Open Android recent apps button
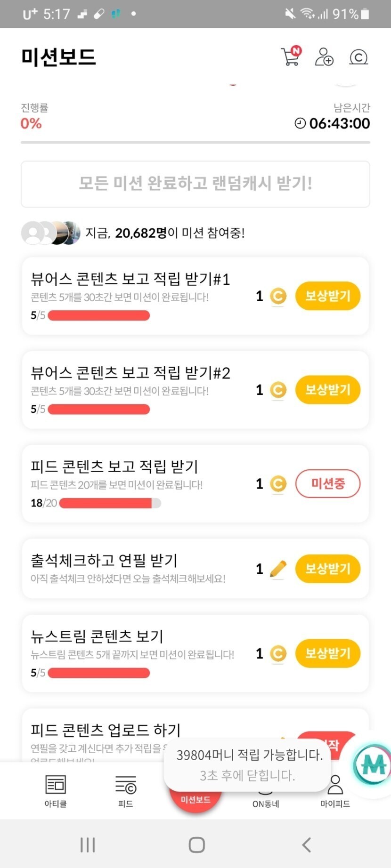Viewport: 391px width, 868px height. point(88,845)
